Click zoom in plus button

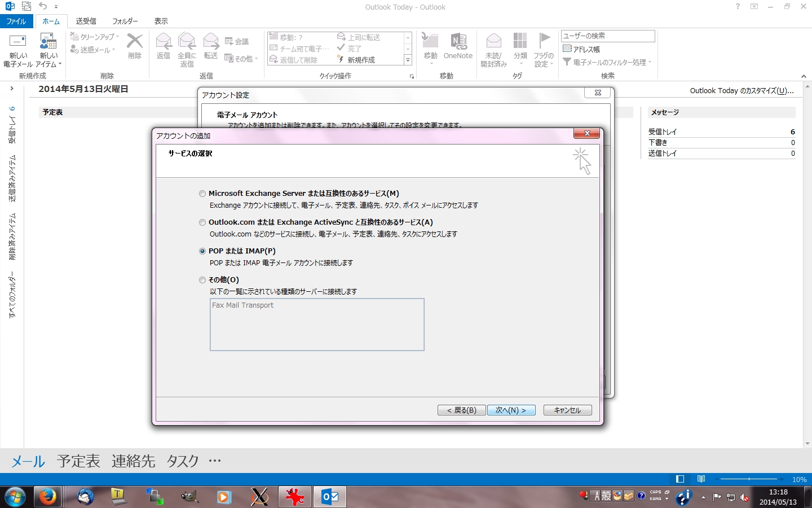pyautogui.click(x=782, y=479)
